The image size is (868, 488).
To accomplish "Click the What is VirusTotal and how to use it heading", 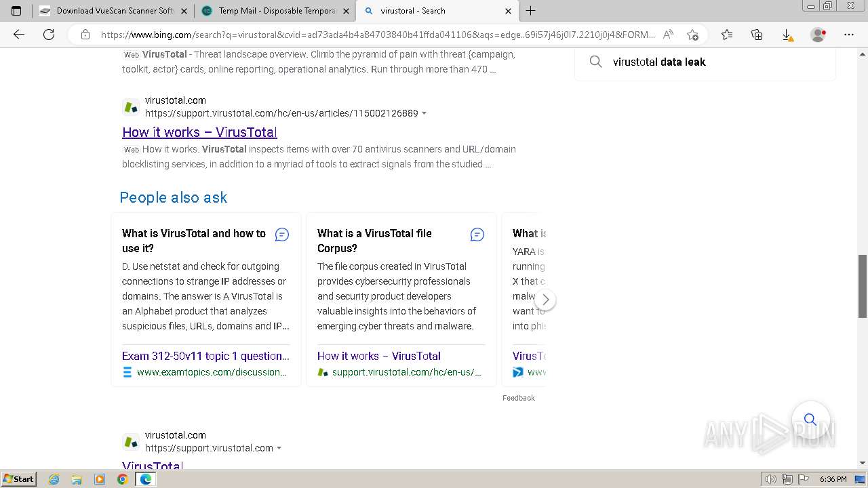I will (x=194, y=241).
